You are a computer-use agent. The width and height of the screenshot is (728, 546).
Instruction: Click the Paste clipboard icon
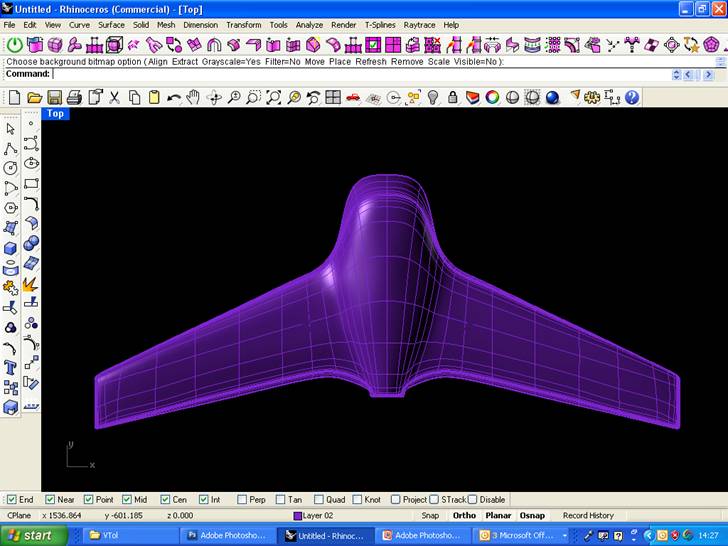click(x=154, y=98)
